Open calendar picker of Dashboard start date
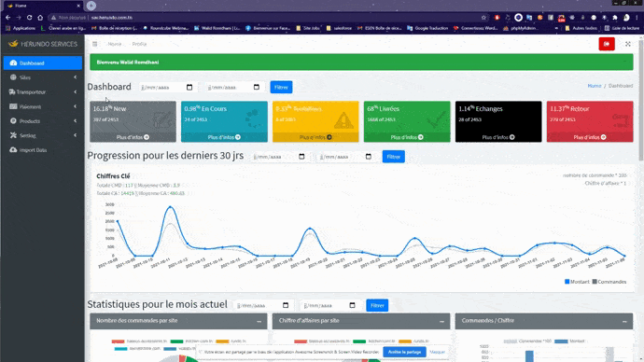Image resolution: width=644 pixels, height=362 pixels. [x=189, y=87]
